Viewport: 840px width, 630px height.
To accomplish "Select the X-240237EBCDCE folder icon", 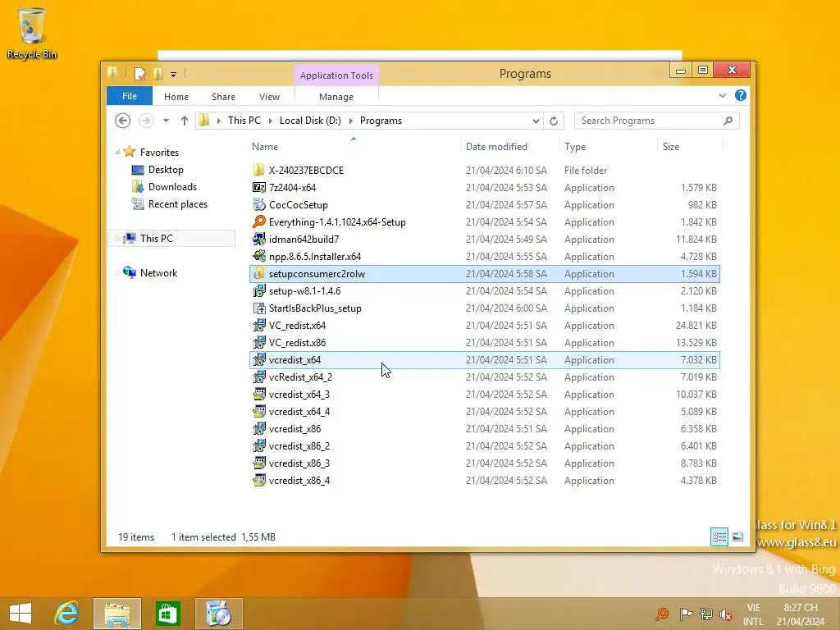I will click(x=258, y=171).
